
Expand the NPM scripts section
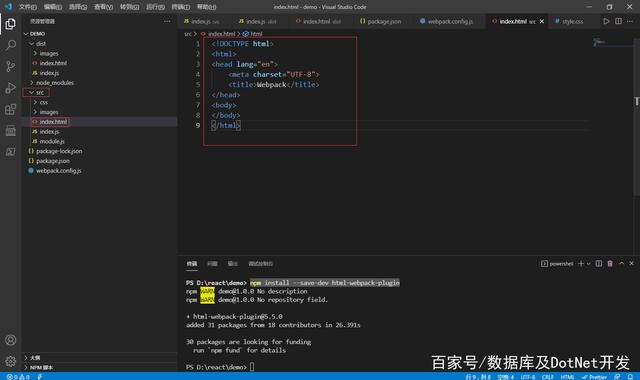(100, 367)
